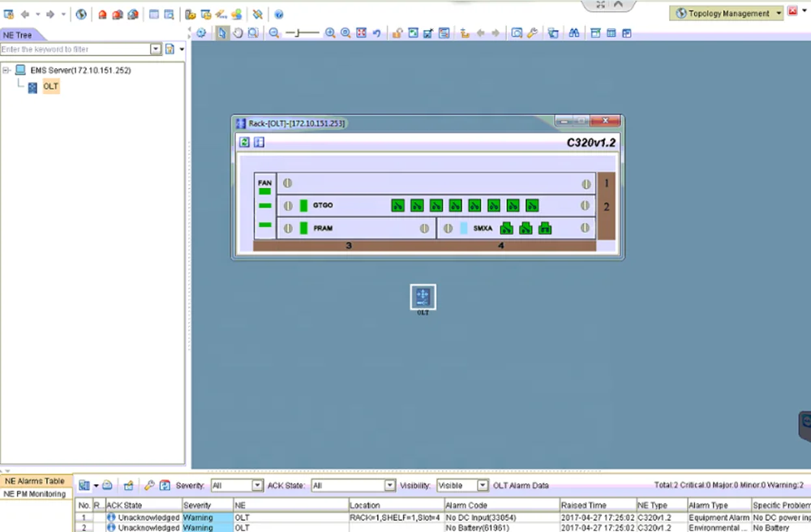Viewport: 811px width, 532px height.
Task: Open the Topology Management view dropdown
Action: pos(779,14)
